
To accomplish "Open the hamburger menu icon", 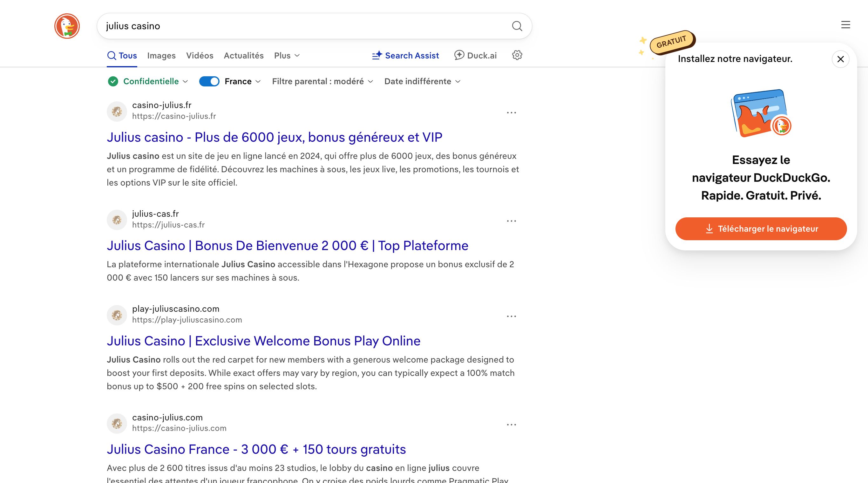I will pyautogui.click(x=845, y=24).
